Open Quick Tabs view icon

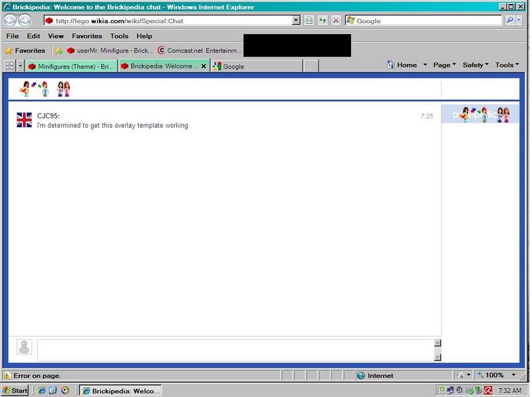click(x=9, y=65)
